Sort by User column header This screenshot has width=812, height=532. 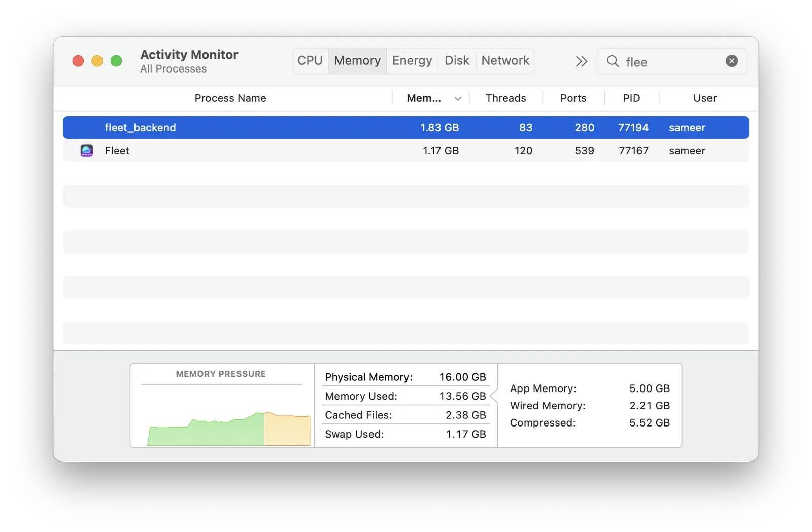(705, 98)
